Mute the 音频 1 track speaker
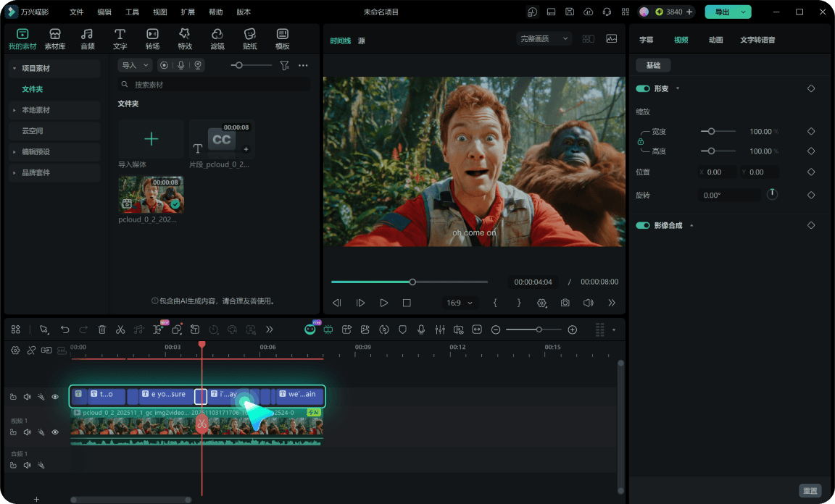 click(x=27, y=465)
